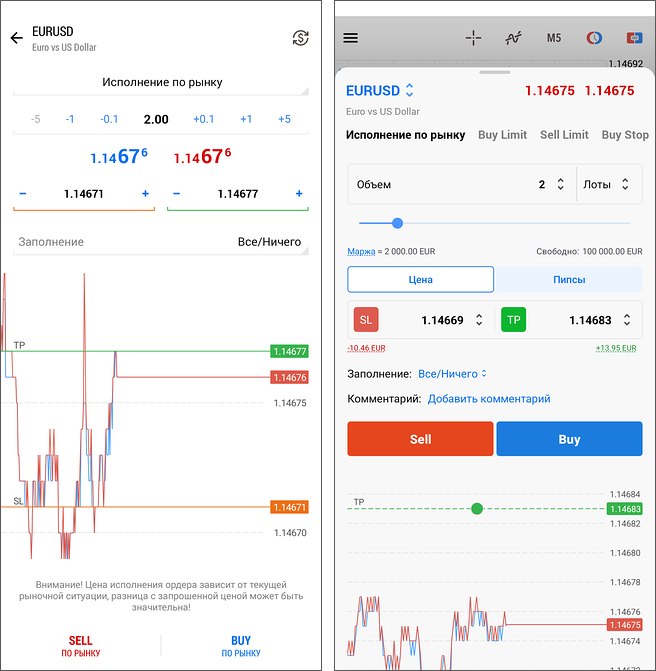Tap minus on the 1.14671 stop loss field

23,194
